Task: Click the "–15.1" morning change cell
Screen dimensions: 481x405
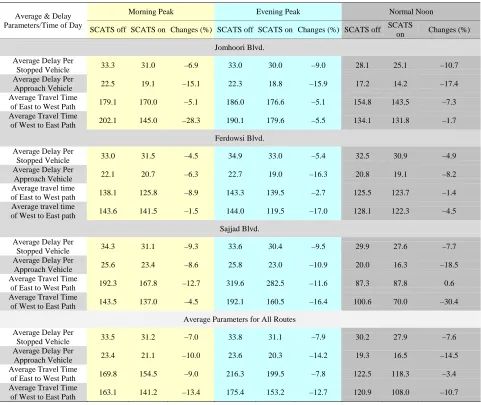Action: (x=191, y=84)
